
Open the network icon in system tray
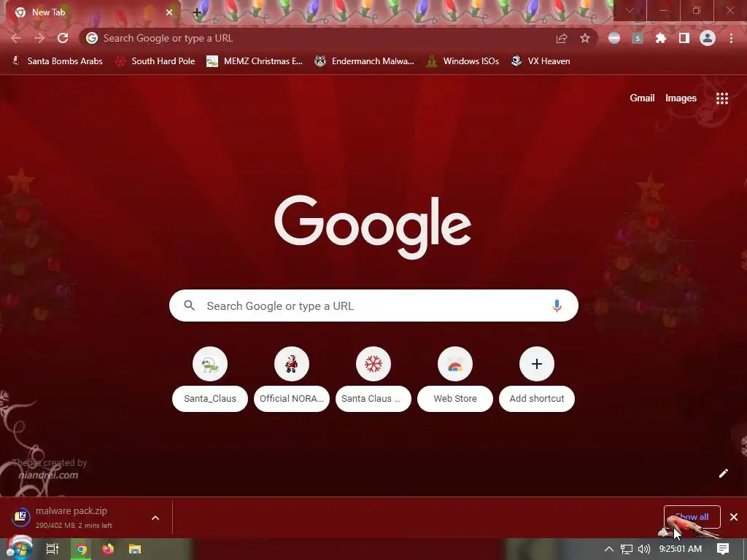coord(626,549)
